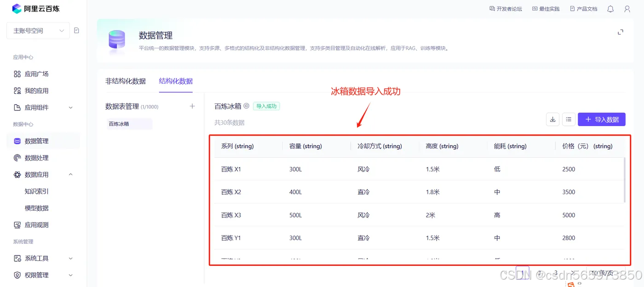Click the 应用广场 grid icon
Viewport: 644px width, 287px height.
pos(17,74)
